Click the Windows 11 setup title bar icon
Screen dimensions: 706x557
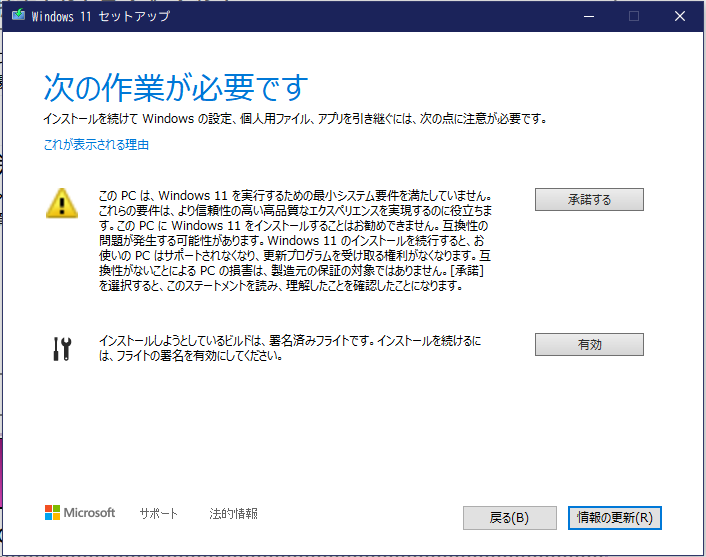click(18, 15)
